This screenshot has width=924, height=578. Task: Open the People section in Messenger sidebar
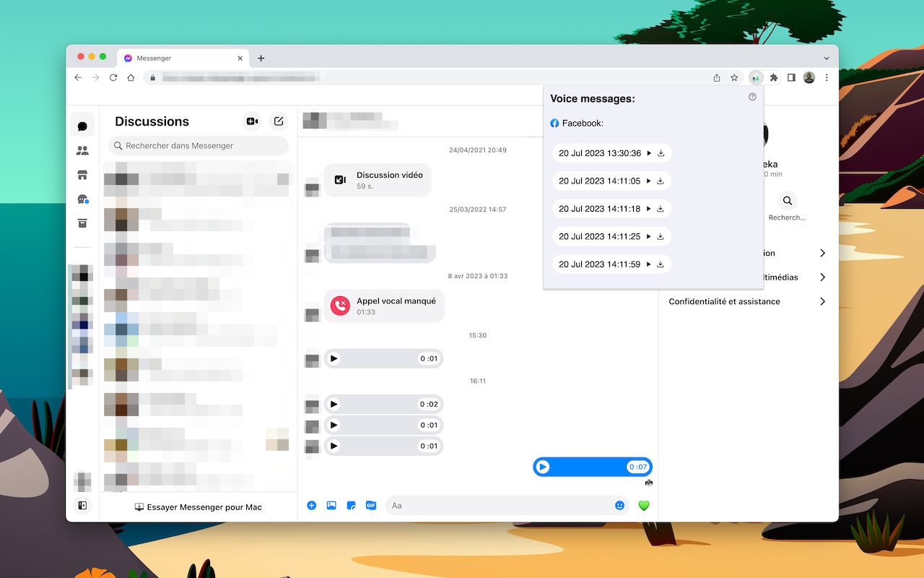point(82,150)
